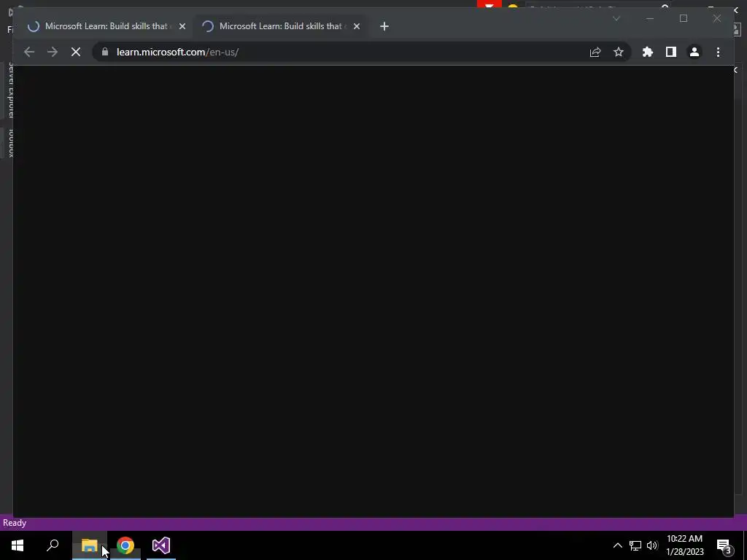747x560 pixels.
Task: Stop loading the page
Action: click(x=76, y=52)
